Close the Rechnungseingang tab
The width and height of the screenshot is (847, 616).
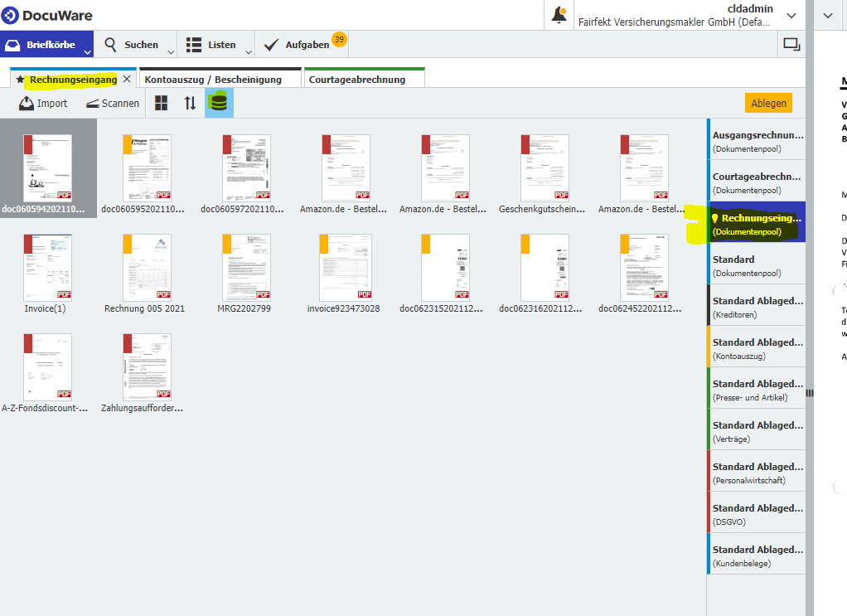(127, 80)
